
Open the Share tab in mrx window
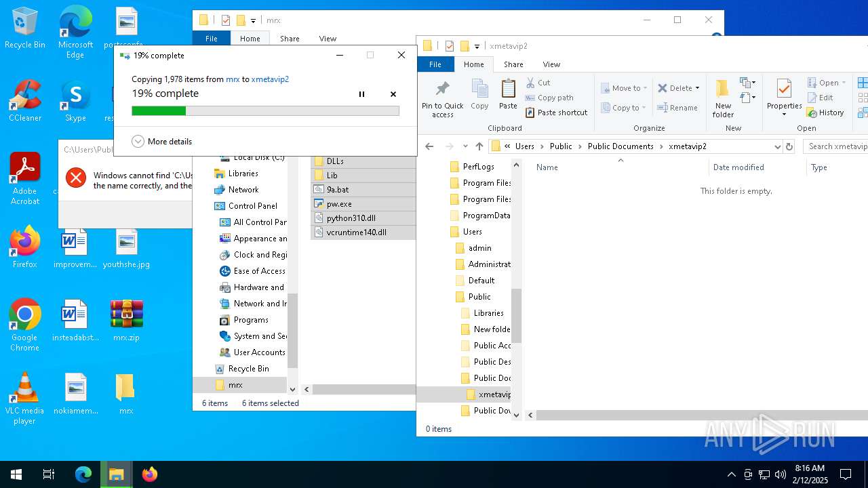pyautogui.click(x=290, y=39)
